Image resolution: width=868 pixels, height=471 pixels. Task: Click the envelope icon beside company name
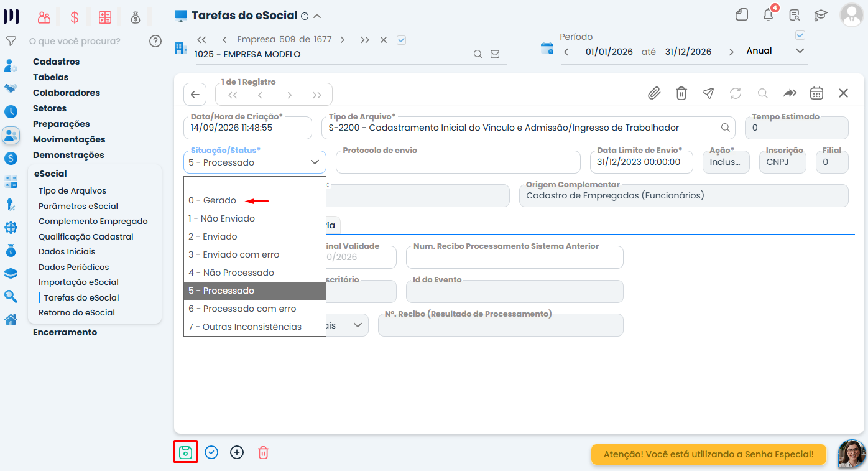pyautogui.click(x=495, y=54)
